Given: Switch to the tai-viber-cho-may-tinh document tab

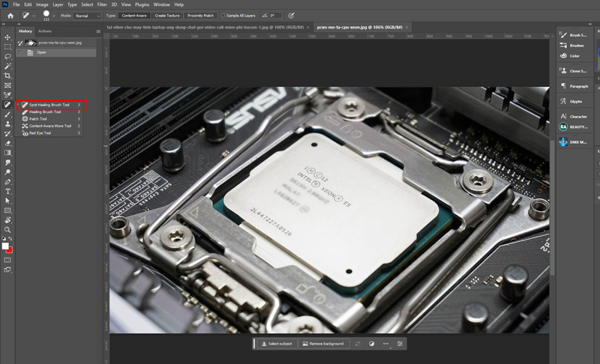Looking at the screenshot, I should tap(206, 28).
